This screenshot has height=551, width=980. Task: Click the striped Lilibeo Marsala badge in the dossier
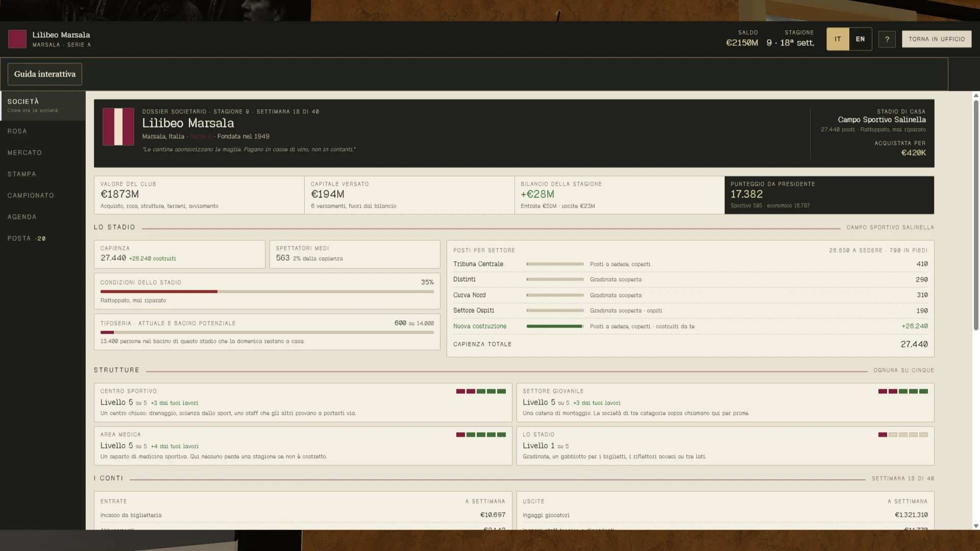coord(118,127)
